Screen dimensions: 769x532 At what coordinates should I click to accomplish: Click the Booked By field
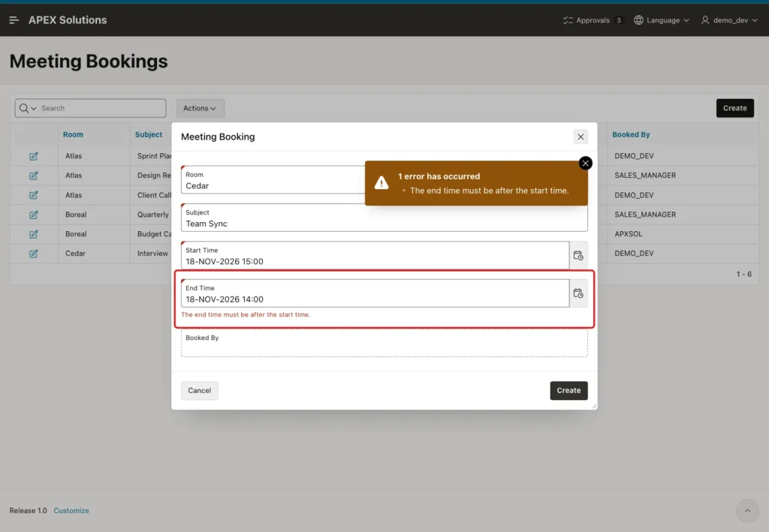[x=384, y=343]
